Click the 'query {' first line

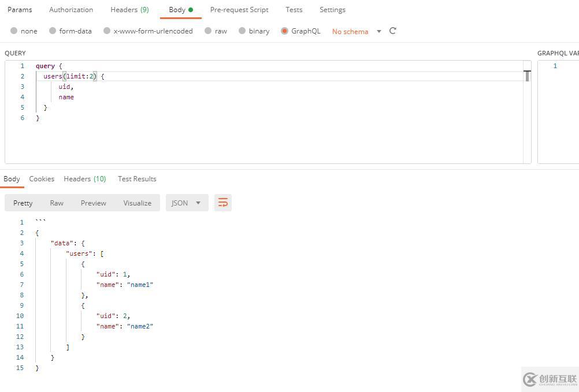49,66
